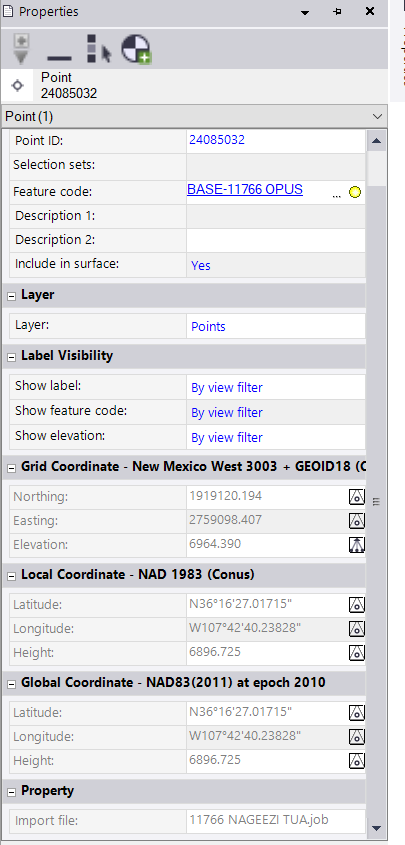Image resolution: width=405 pixels, height=845 pixels.
Task: Click the horizontal line toolbar icon
Action: coord(59,57)
